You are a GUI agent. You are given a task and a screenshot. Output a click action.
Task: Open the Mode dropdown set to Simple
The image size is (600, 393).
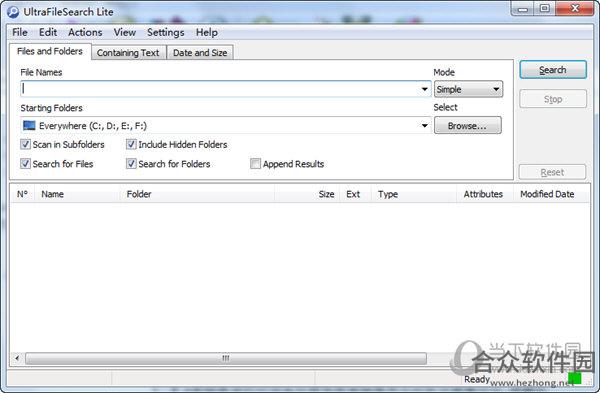tap(468, 89)
